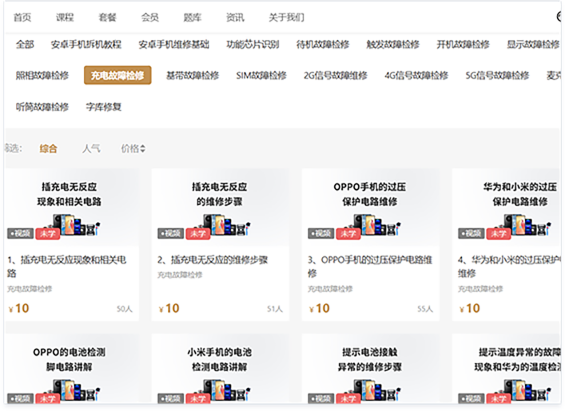Click 视频 badge on course 1 card
565x411 pixels.
(21, 234)
